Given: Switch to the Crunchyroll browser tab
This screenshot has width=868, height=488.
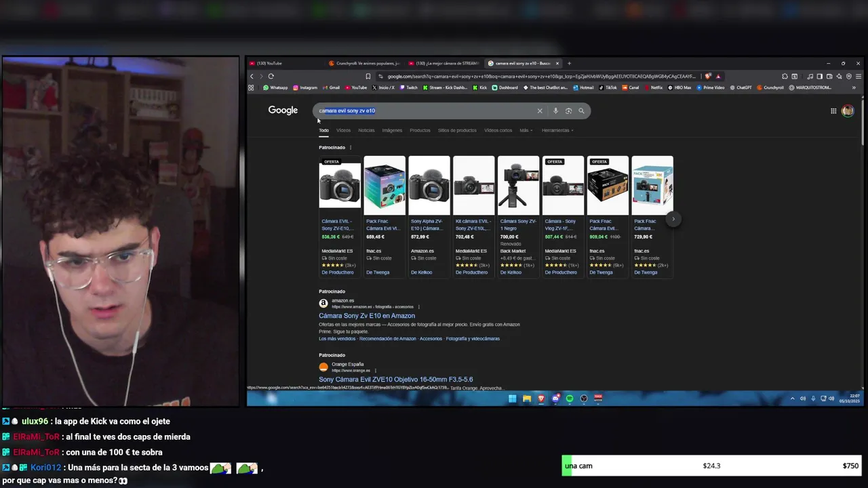Looking at the screenshot, I should click(366, 63).
